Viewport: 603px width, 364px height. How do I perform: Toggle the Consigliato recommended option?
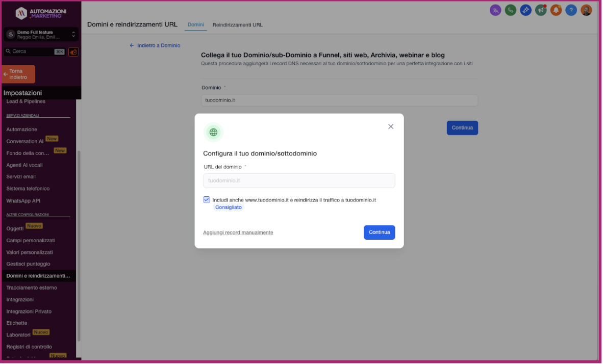click(228, 207)
